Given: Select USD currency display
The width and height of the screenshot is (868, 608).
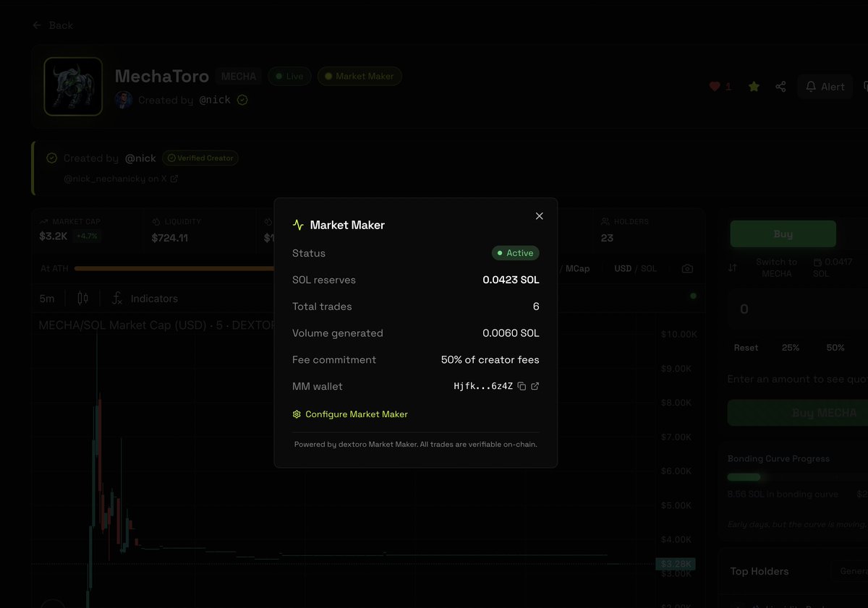Looking at the screenshot, I should pos(623,268).
